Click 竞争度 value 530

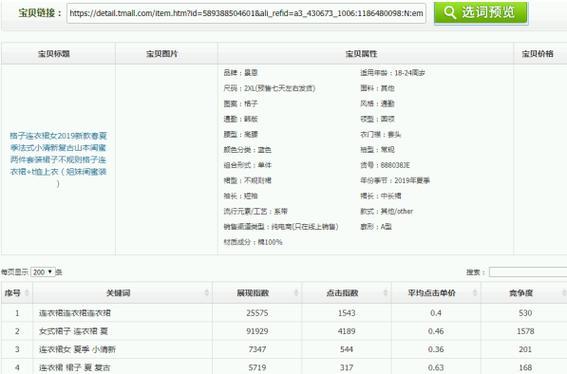[525, 313]
